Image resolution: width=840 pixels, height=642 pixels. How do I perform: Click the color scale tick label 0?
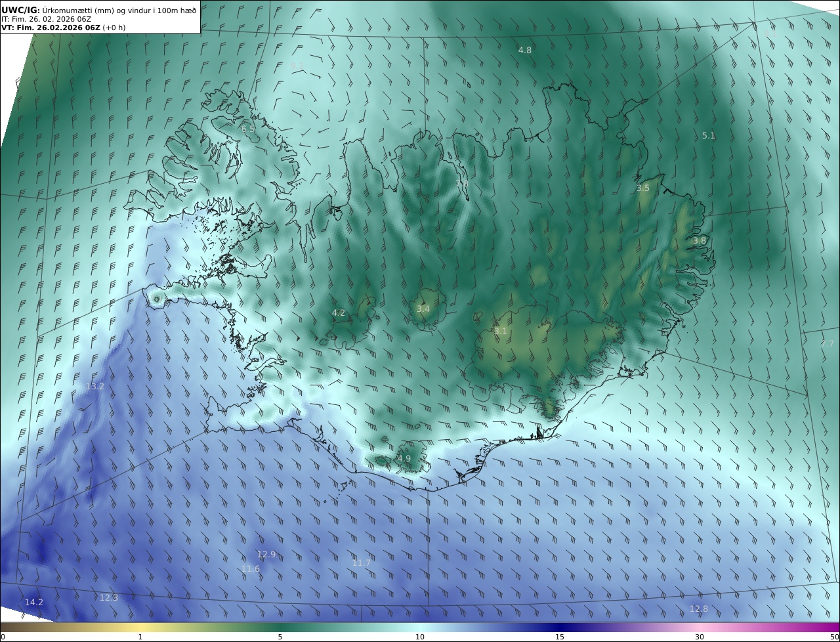tap(3, 637)
